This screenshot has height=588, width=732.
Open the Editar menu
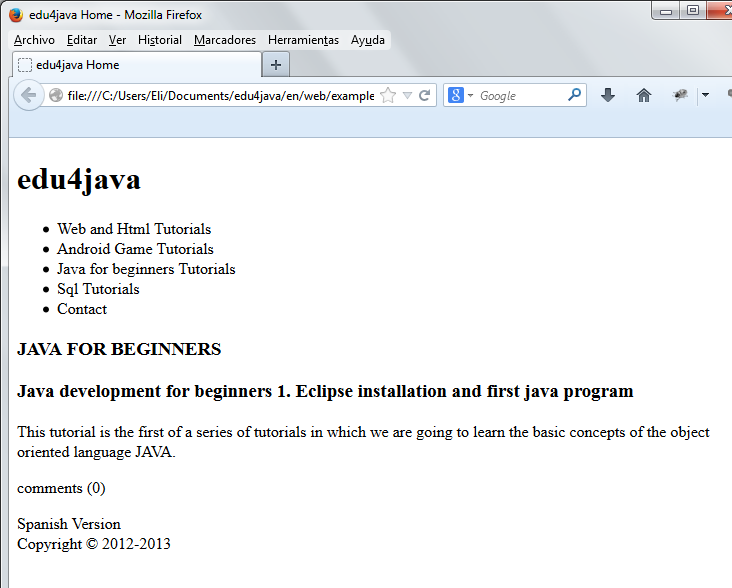(82, 40)
